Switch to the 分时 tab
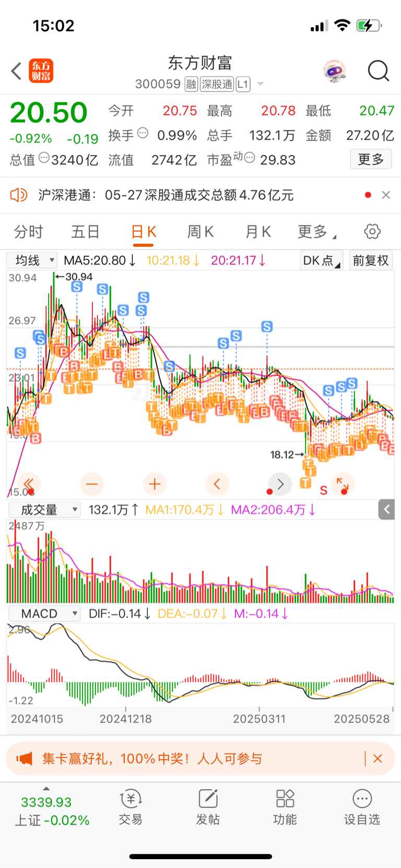 tap(28, 232)
